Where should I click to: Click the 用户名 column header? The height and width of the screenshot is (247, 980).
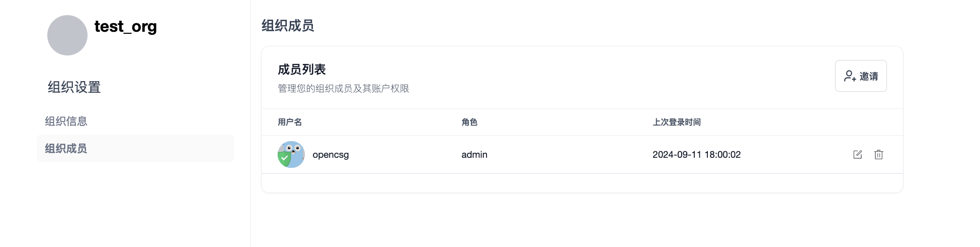(290, 122)
